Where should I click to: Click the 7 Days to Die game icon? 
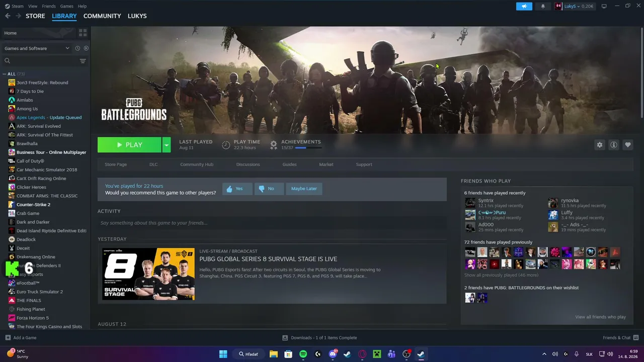point(12,91)
